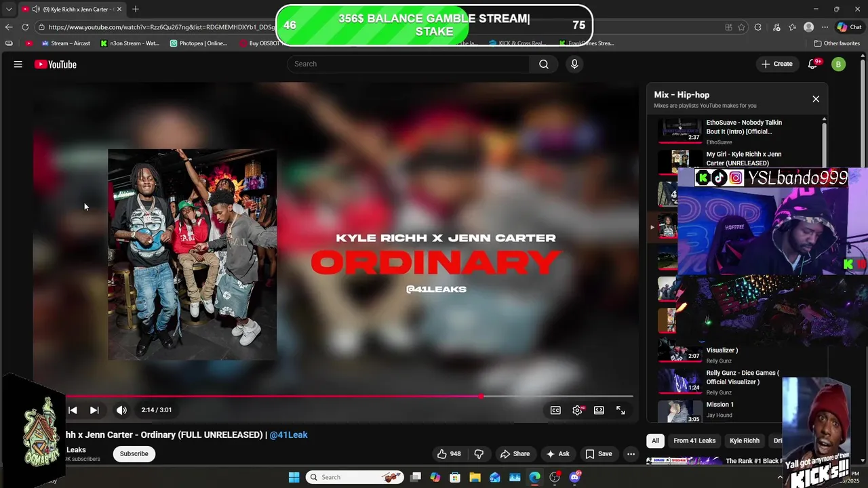Open browser Extensions puzzle icon

click(x=757, y=27)
